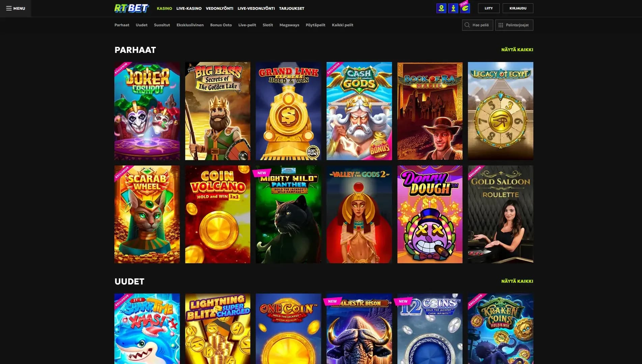The height and width of the screenshot is (364, 642).
Task: Open the TARJOUKSET section
Action: click(291, 8)
